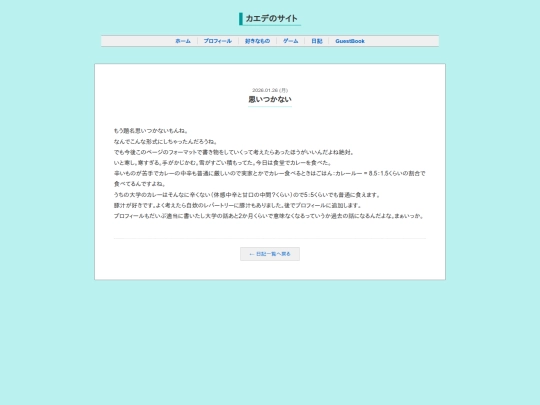Select the ゲーム navigation item

(291, 41)
